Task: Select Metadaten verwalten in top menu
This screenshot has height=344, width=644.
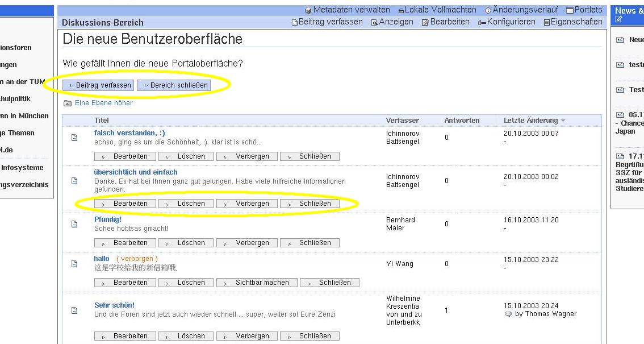Action: click(x=347, y=10)
